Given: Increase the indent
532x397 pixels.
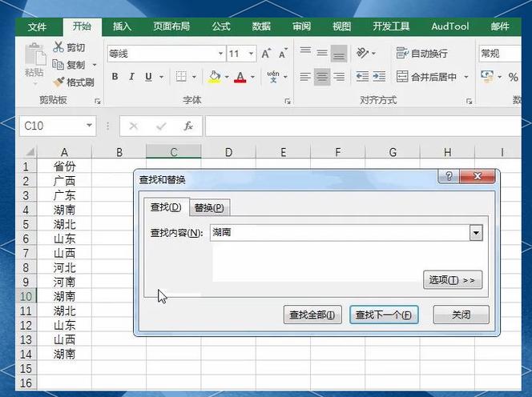Looking at the screenshot, I should click(x=379, y=77).
